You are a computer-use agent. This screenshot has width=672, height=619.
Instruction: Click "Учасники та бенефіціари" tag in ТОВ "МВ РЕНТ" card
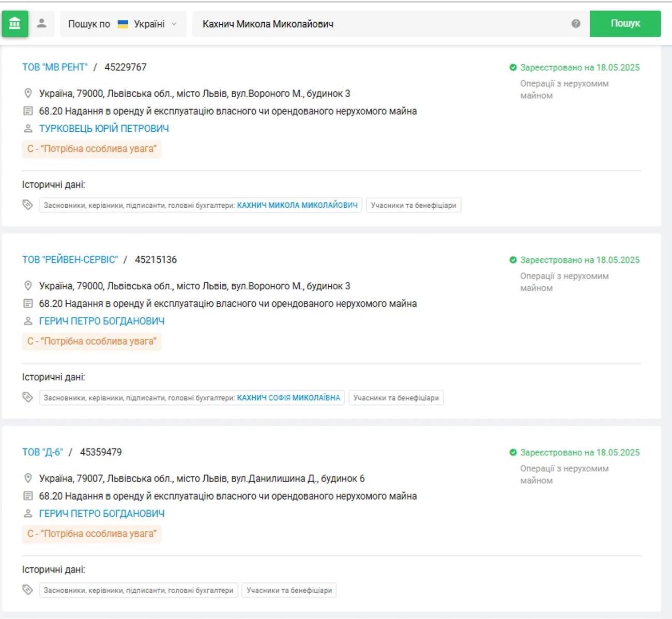pos(414,206)
